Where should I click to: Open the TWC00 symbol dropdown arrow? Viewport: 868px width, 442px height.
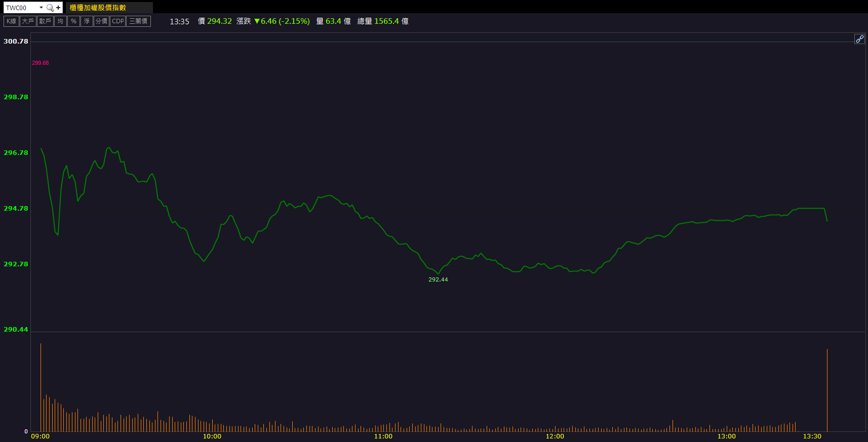41,8
